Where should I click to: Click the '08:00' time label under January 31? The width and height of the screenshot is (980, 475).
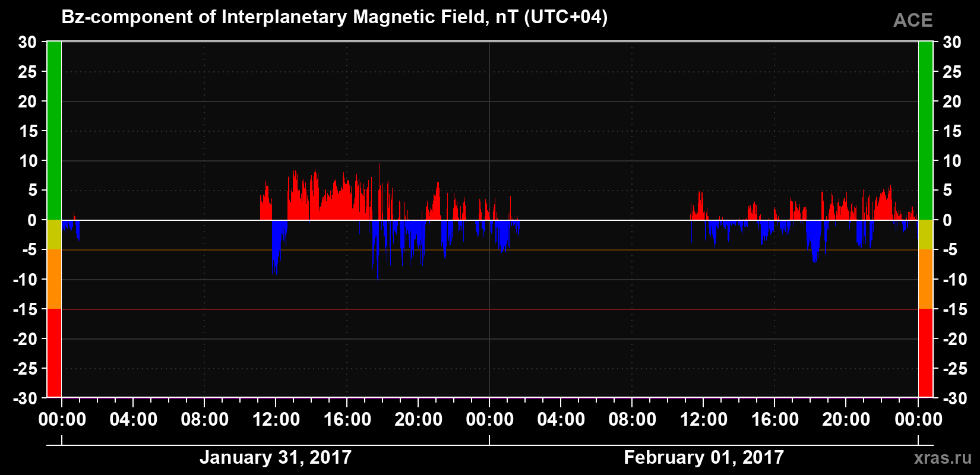click(205, 419)
